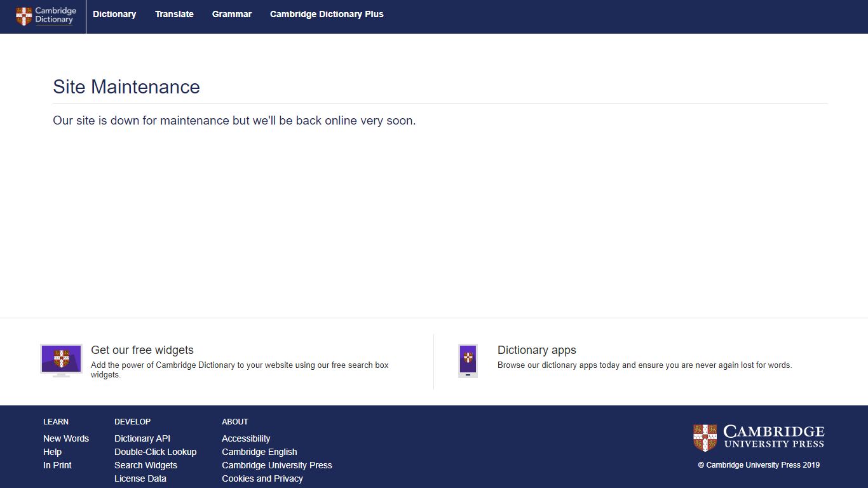868x488 pixels.
Task: Click the dictionary apps description text
Action: (645, 365)
